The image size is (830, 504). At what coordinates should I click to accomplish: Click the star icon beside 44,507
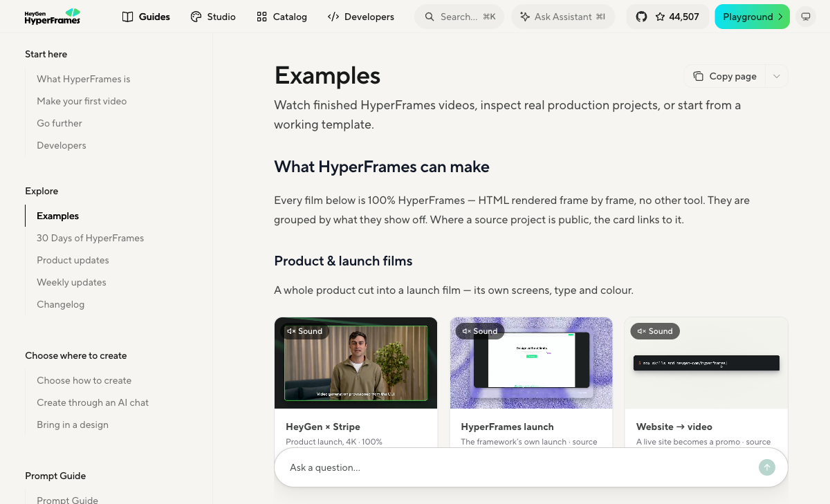click(x=660, y=17)
